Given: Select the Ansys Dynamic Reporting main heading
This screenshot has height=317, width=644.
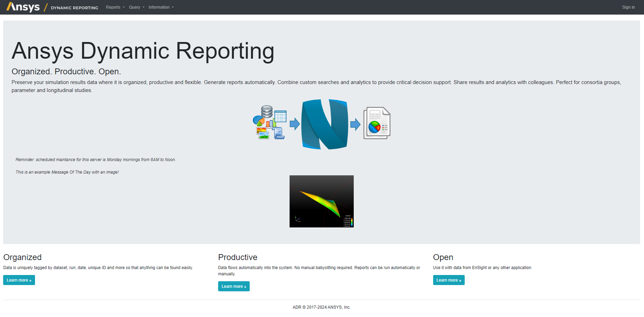Looking at the screenshot, I should [143, 51].
